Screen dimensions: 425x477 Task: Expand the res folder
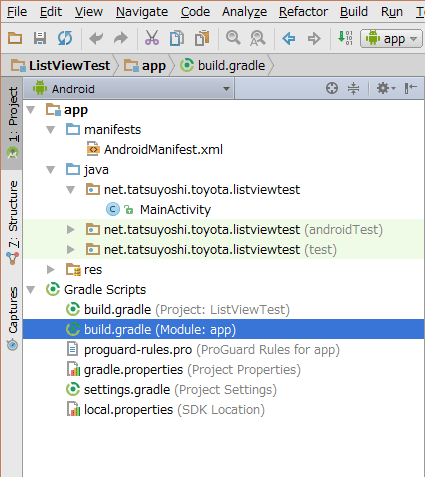coord(51,269)
